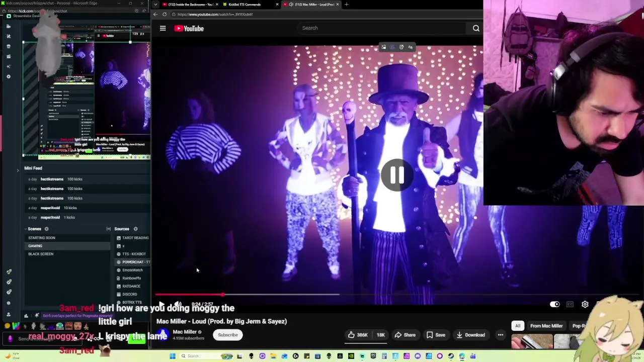Open Streamlabs settings gear in sidebar
The image size is (644, 362).
point(8,303)
